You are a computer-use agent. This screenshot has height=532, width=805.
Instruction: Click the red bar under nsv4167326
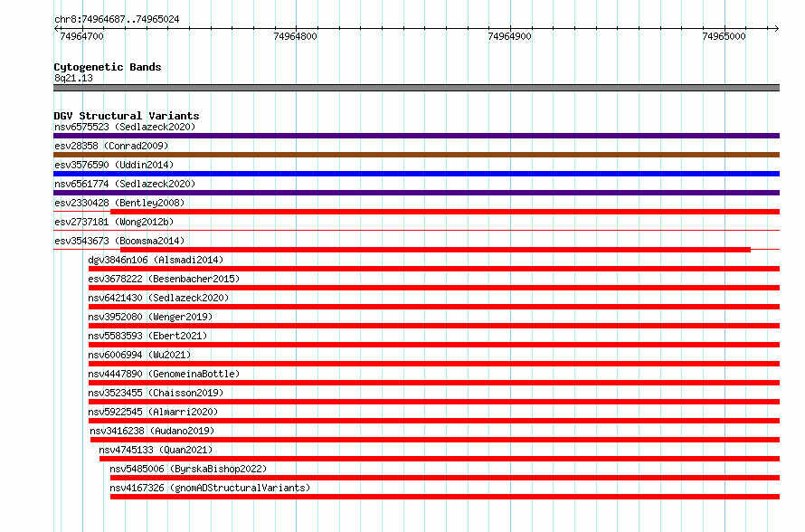click(445, 497)
